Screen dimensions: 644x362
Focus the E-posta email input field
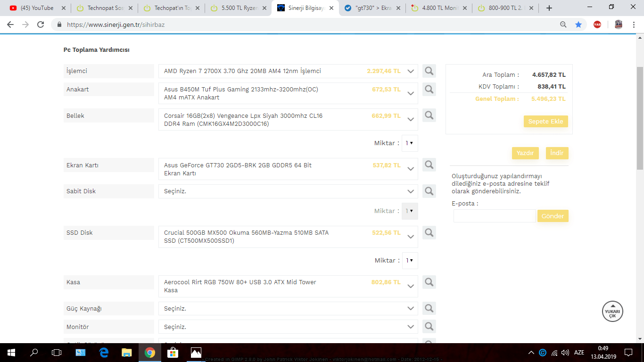(x=495, y=216)
